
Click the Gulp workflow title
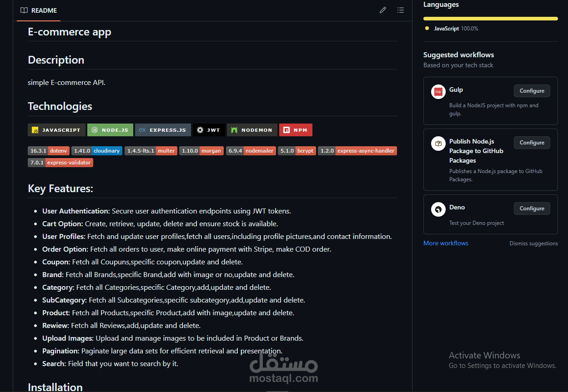pos(456,89)
